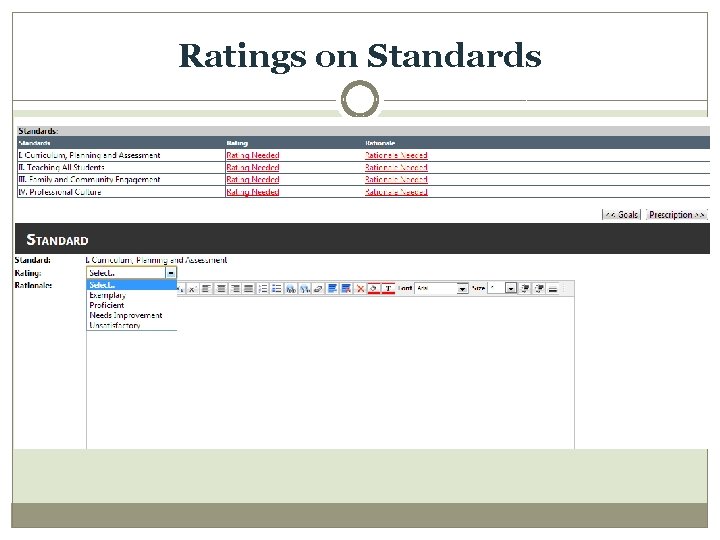Click the insert link chain icon
Image resolution: width=720 pixels, height=540 pixels.
coord(318,289)
